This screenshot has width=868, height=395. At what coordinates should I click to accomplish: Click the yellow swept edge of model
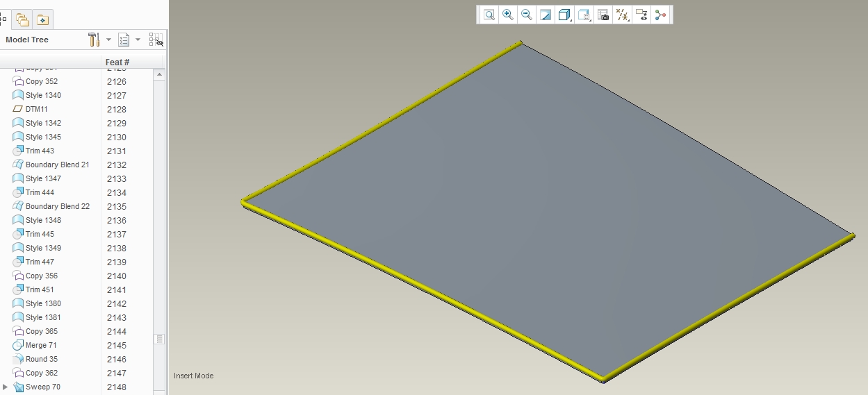pyautogui.click(x=424, y=290)
